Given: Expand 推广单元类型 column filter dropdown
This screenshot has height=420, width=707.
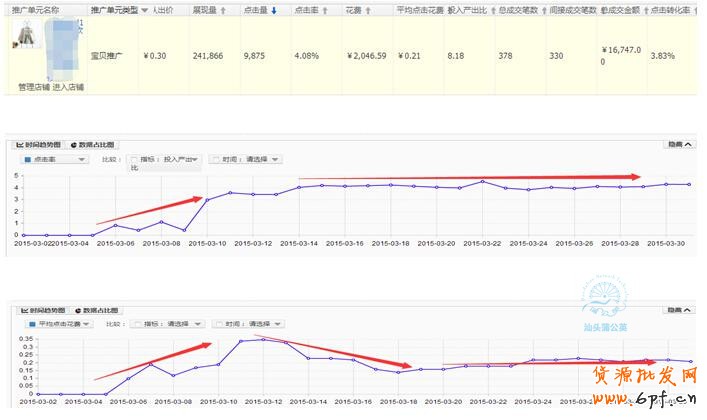Looking at the screenshot, I should click(145, 9).
